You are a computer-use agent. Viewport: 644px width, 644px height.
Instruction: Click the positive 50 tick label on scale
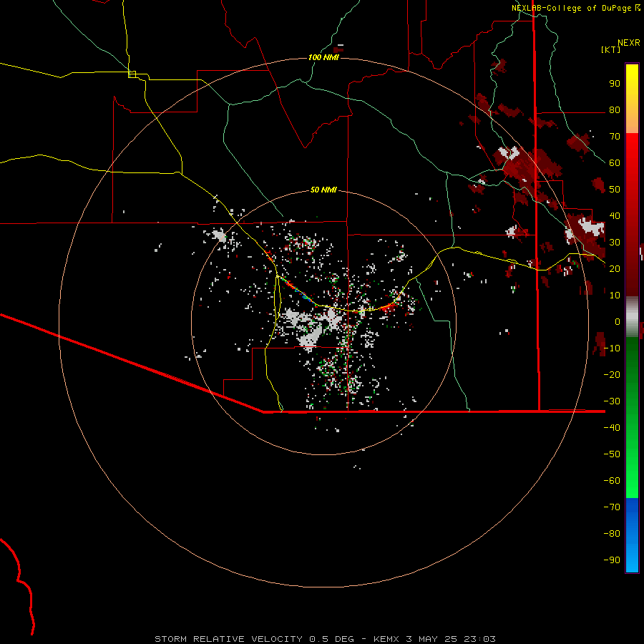coord(615,190)
